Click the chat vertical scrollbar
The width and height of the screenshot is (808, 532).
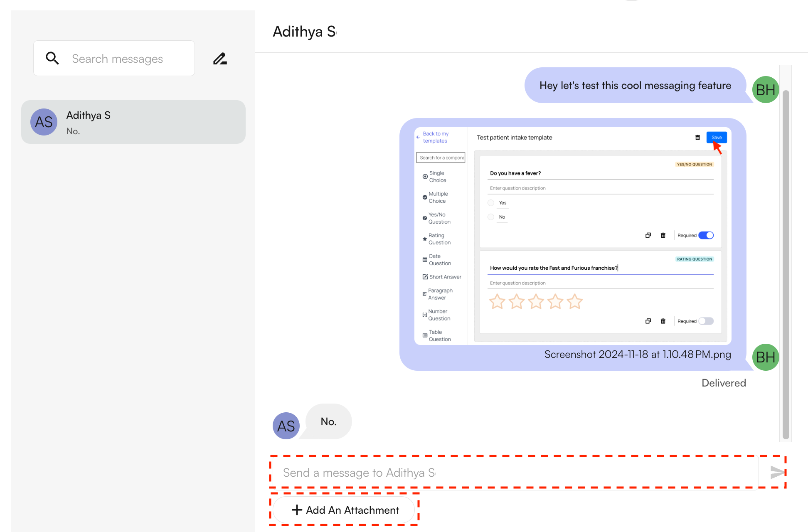pos(786,264)
